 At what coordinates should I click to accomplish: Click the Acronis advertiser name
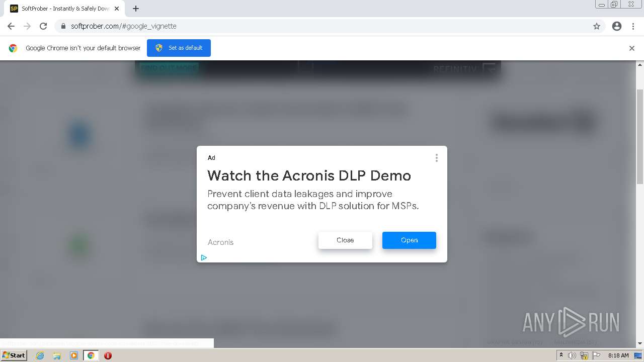(x=220, y=242)
